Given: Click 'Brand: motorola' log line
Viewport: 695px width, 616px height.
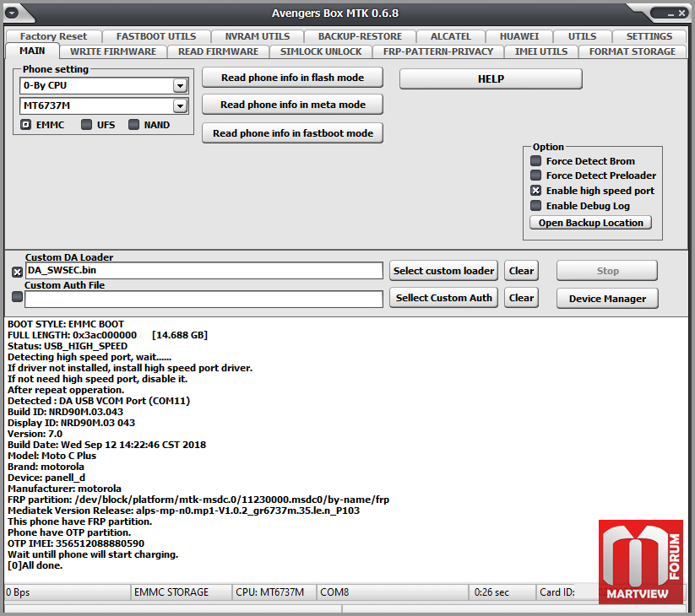Looking at the screenshot, I should tap(46, 467).
